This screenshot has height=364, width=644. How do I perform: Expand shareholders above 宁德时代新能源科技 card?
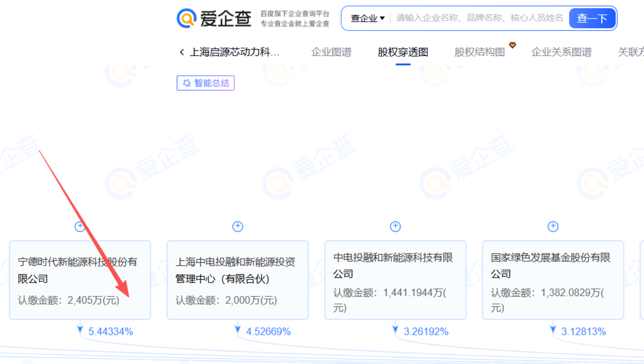80,227
